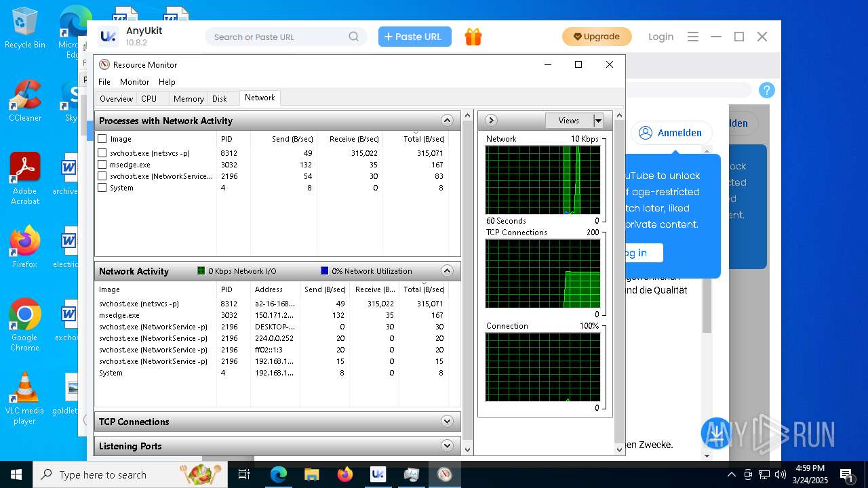The height and width of the screenshot is (488, 868).
Task: Click the blue help question mark icon
Action: pyautogui.click(x=767, y=90)
